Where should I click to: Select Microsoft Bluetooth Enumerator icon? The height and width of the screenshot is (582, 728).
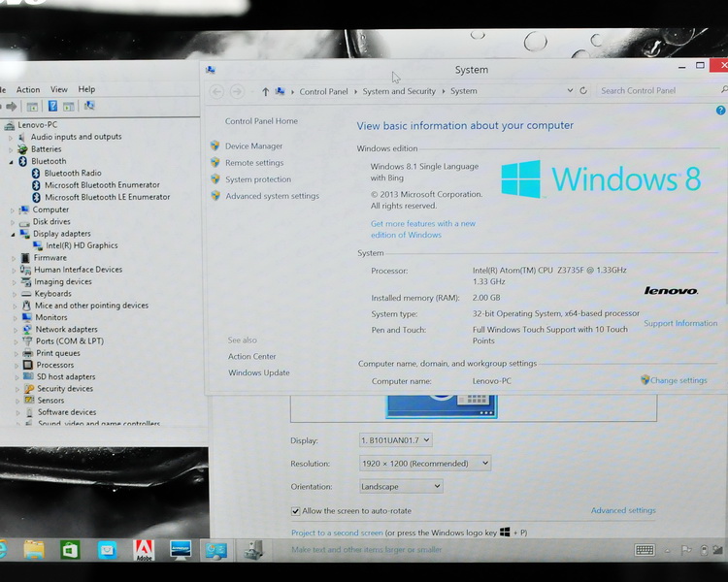[36, 184]
